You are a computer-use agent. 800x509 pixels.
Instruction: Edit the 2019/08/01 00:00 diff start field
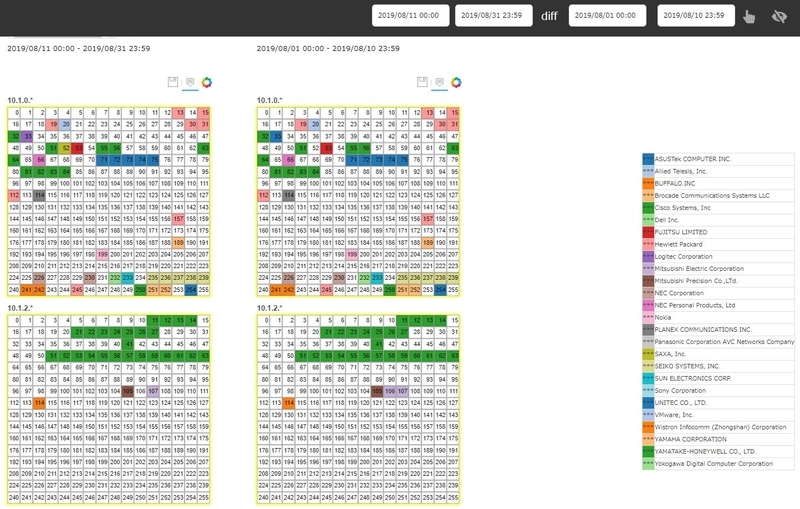[x=607, y=15]
